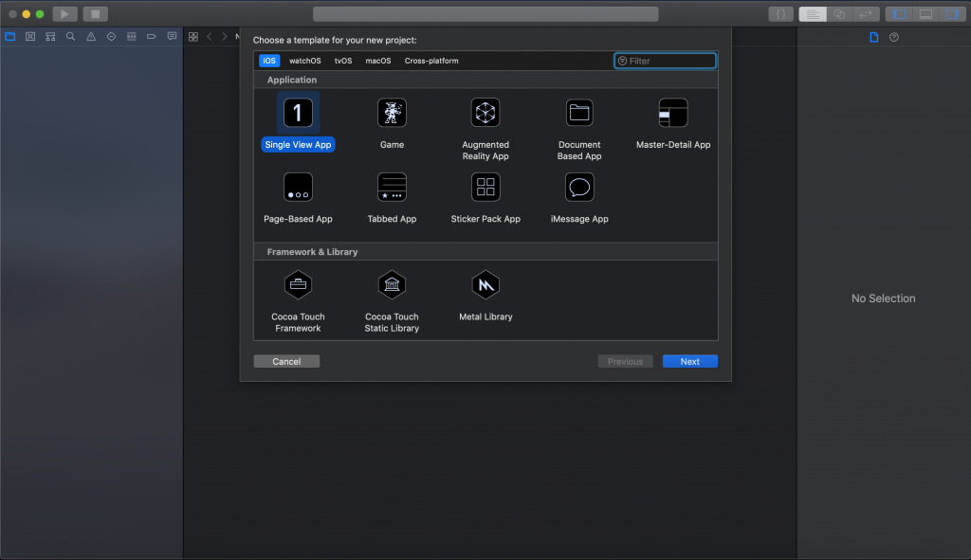Go back with the editor back arrow
971x560 pixels.
coord(210,37)
